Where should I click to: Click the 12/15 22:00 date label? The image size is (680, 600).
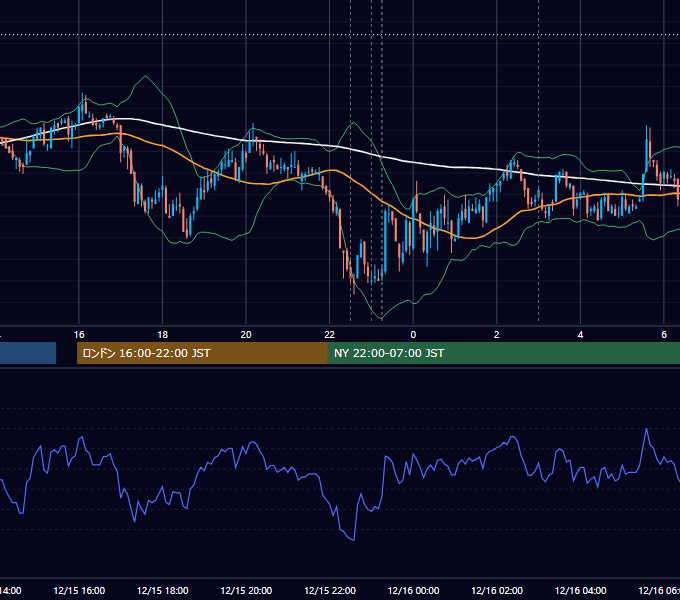pyautogui.click(x=330, y=590)
